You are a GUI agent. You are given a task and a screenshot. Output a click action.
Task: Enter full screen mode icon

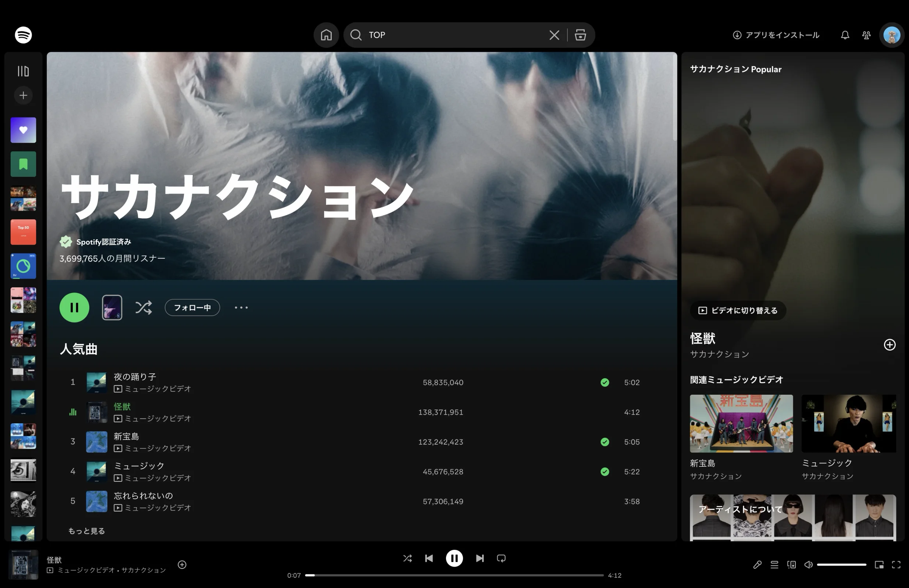[x=896, y=564]
